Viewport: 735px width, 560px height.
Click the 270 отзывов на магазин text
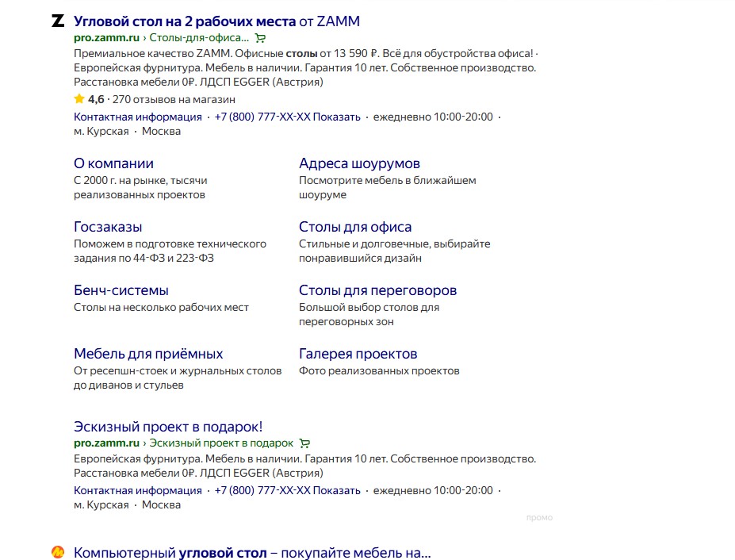[174, 99]
